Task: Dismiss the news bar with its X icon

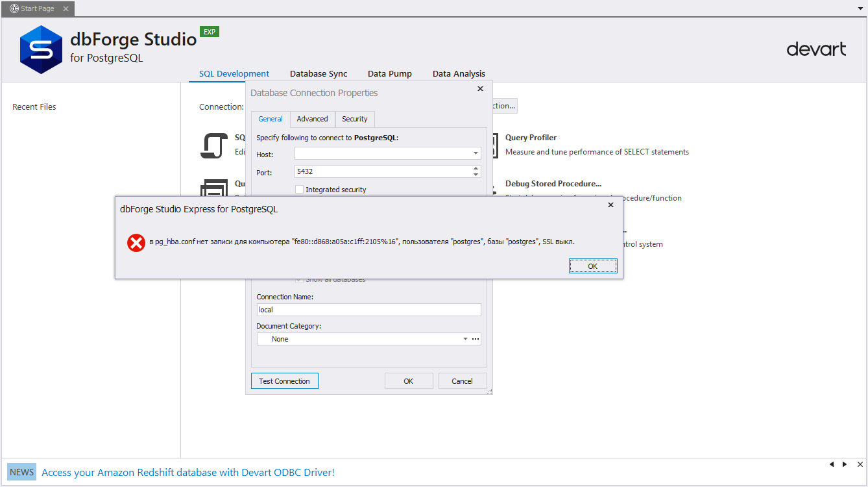Action: pos(860,464)
